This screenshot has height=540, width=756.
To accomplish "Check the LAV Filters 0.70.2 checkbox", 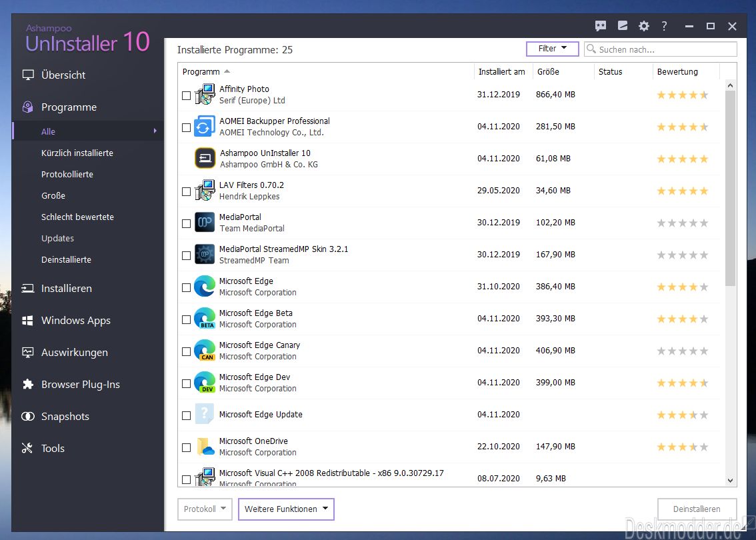I will [186, 192].
